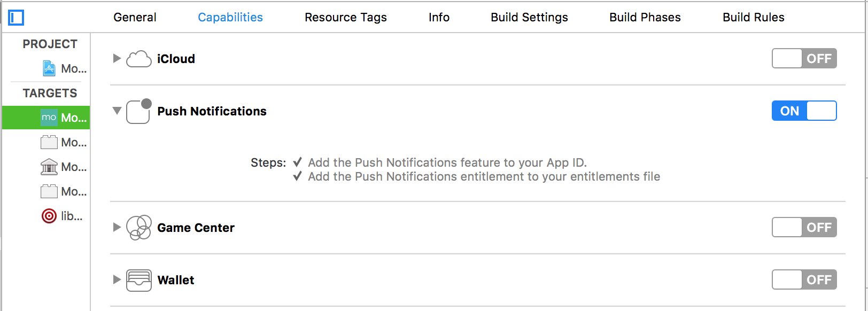The width and height of the screenshot is (868, 311).
Task: Collapse the Push Notifications section triangle
Action: click(x=117, y=111)
